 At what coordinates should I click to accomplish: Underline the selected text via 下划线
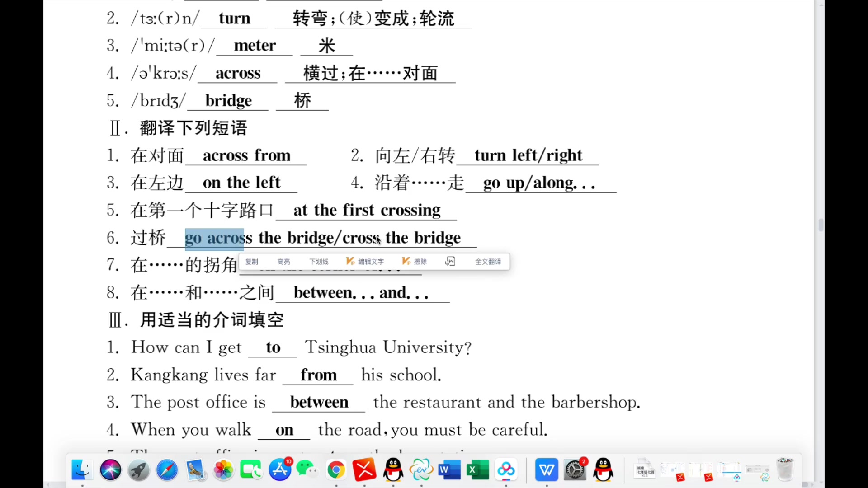pyautogui.click(x=319, y=261)
